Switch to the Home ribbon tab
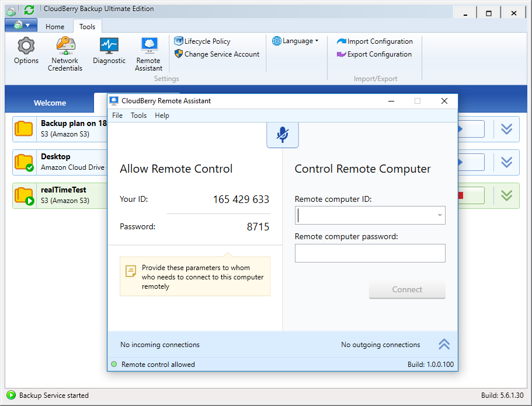The image size is (532, 406). click(55, 26)
